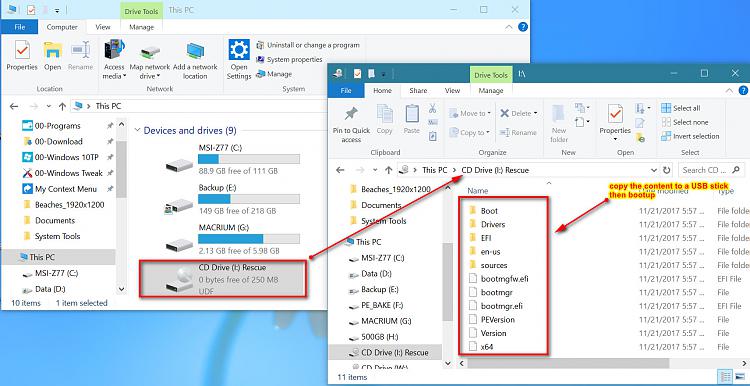Click System properties in ribbon
The width and height of the screenshot is (750, 386).
point(289,59)
